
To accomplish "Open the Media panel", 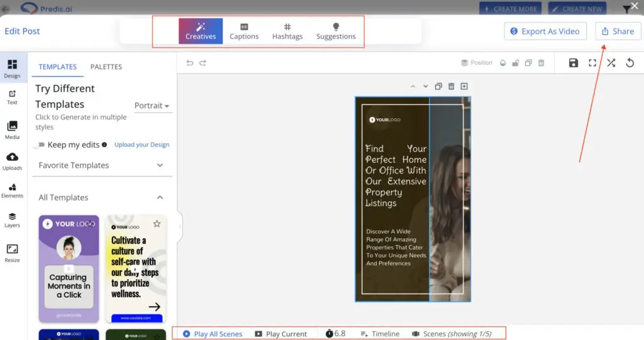I will (x=13, y=129).
